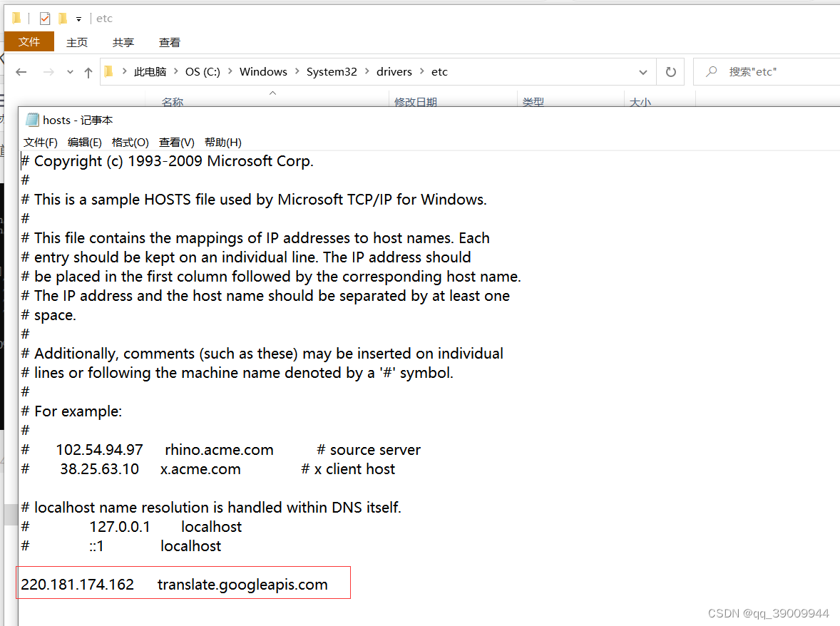Viewport: 840px width, 626px height.
Task: Open Notepad 文件(F) menu
Action: (x=40, y=143)
